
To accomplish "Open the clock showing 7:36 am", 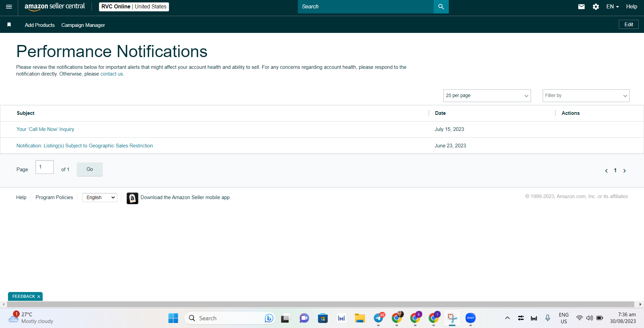I will coord(623,318).
